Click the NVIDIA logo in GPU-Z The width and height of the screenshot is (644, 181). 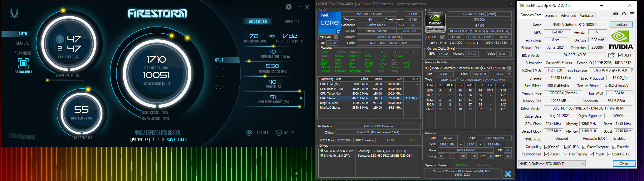click(621, 40)
